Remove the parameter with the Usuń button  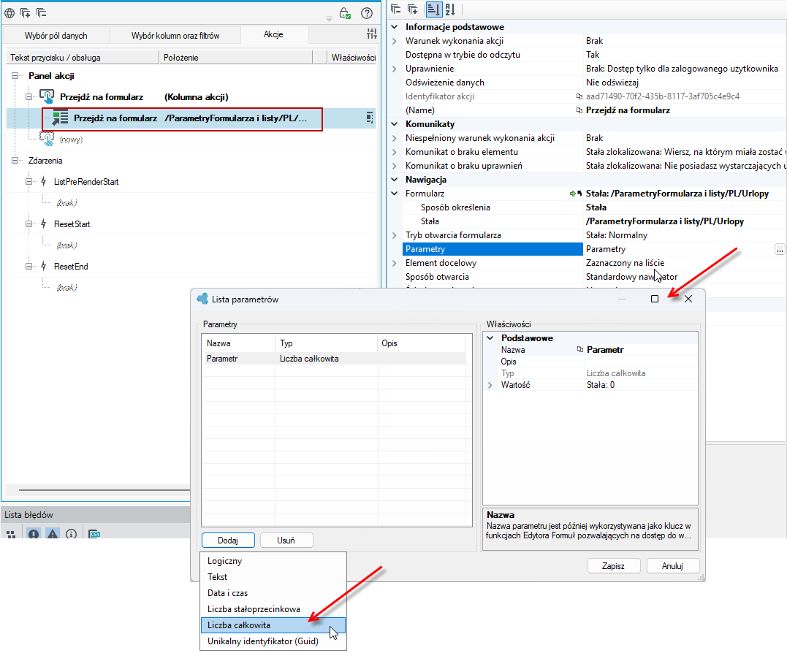(x=286, y=540)
